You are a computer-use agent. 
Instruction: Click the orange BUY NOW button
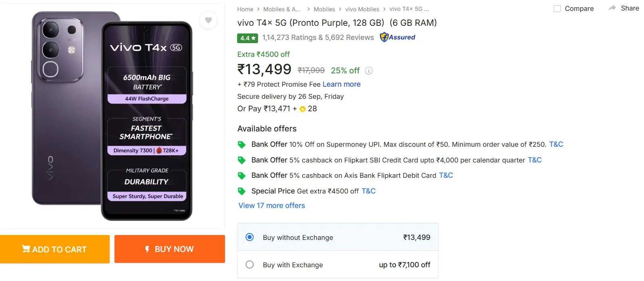pos(170,249)
